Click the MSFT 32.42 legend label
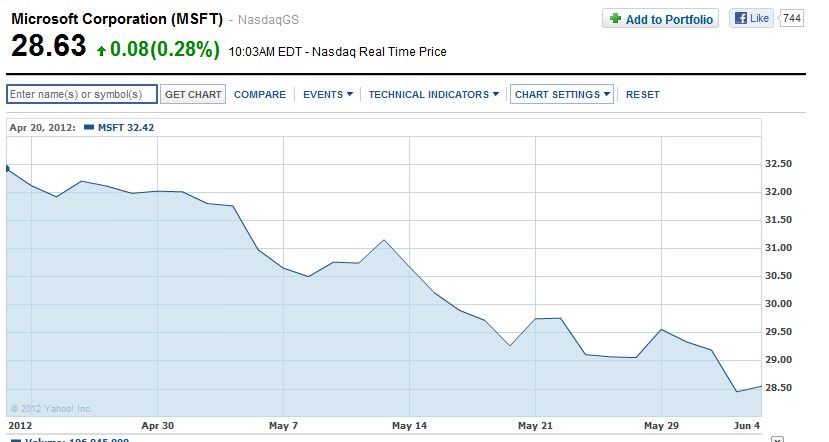The height and width of the screenshot is (442, 829). 126,127
